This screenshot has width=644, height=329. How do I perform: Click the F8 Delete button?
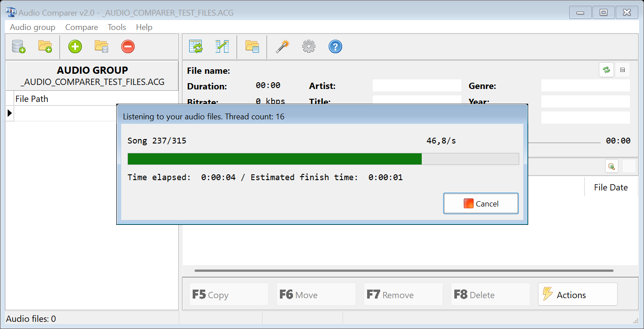pos(490,295)
